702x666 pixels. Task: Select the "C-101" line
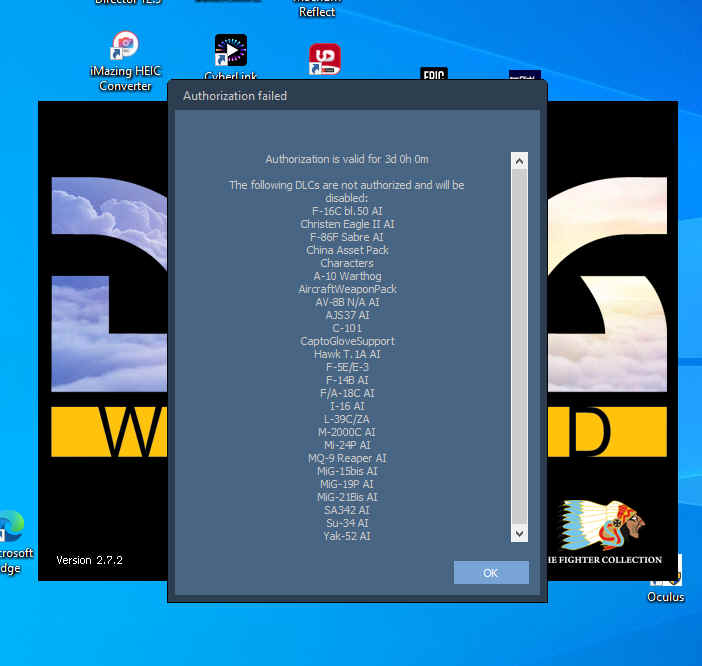pyautogui.click(x=347, y=328)
